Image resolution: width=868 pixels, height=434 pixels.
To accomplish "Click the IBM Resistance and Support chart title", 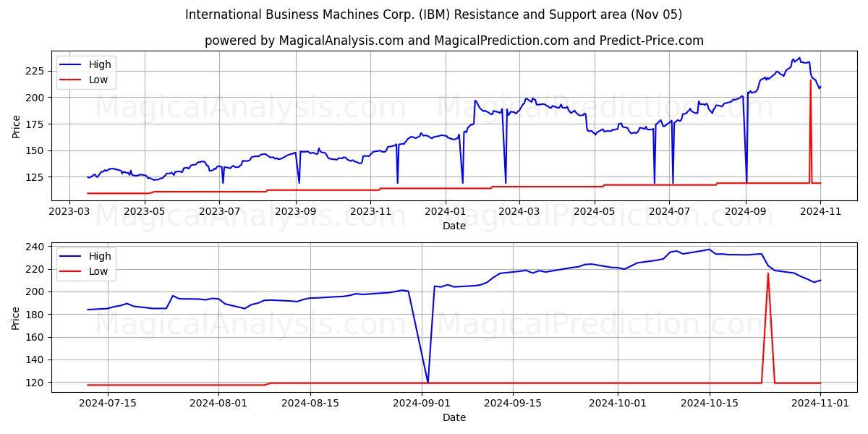I will pyautogui.click(x=433, y=14).
